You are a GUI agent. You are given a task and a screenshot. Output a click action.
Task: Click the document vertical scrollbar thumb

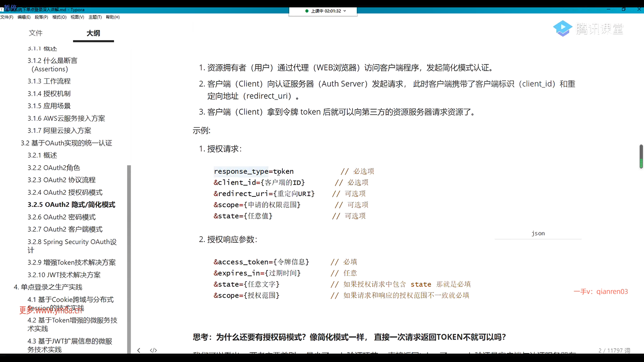pos(641,156)
